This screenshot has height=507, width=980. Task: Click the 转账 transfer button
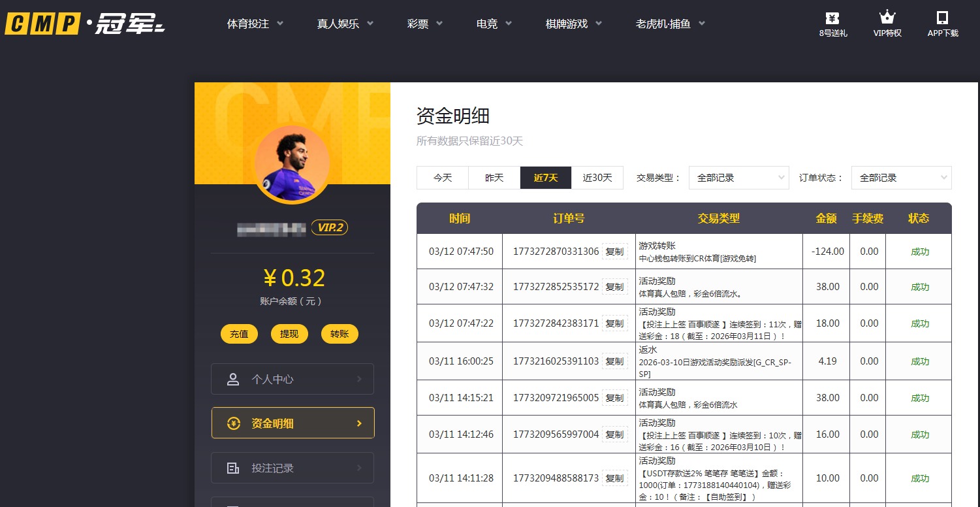[x=340, y=333]
